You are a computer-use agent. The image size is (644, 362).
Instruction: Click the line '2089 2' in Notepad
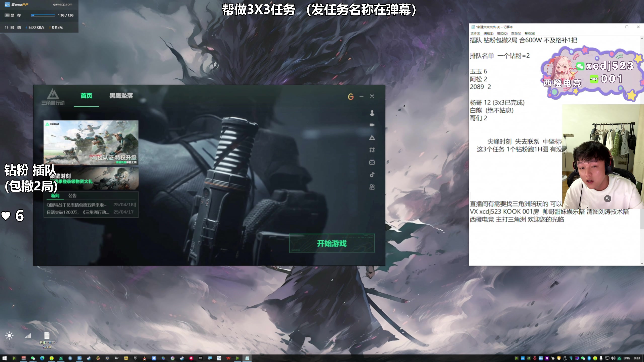pos(480,87)
